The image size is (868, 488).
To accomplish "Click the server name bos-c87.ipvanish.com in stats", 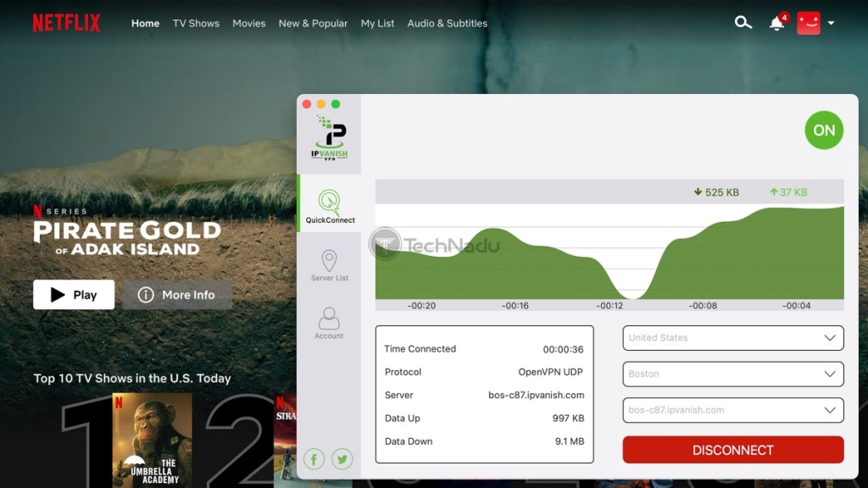I will pos(536,395).
